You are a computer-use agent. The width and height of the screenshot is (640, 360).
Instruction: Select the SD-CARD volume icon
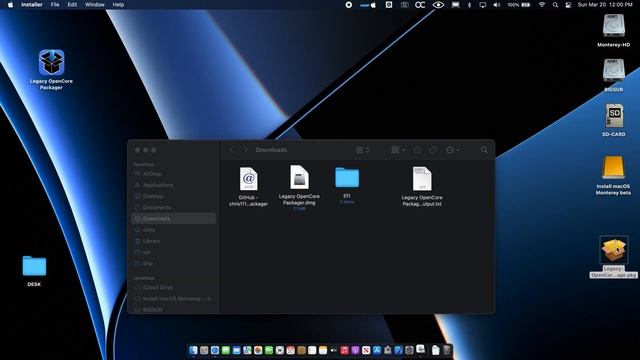(614, 116)
